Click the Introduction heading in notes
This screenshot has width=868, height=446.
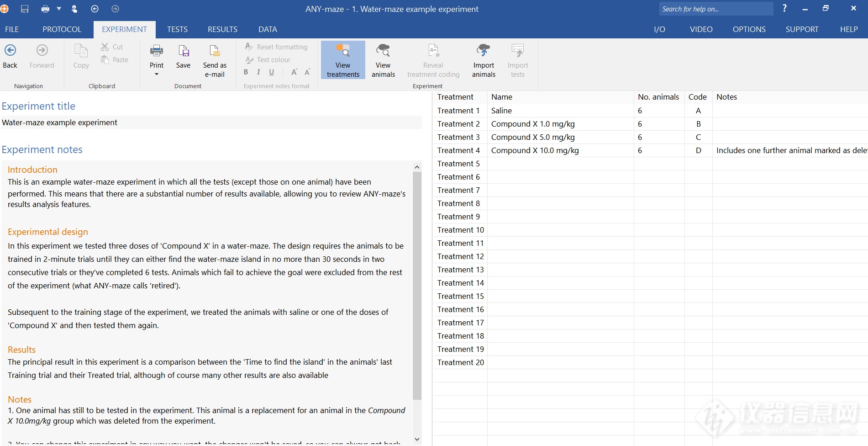tap(32, 170)
